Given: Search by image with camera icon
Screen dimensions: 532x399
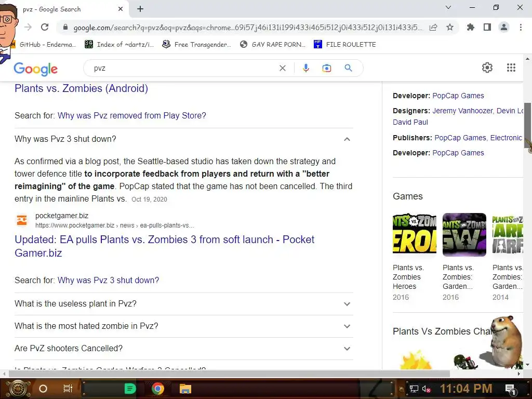Looking at the screenshot, I should [327, 68].
